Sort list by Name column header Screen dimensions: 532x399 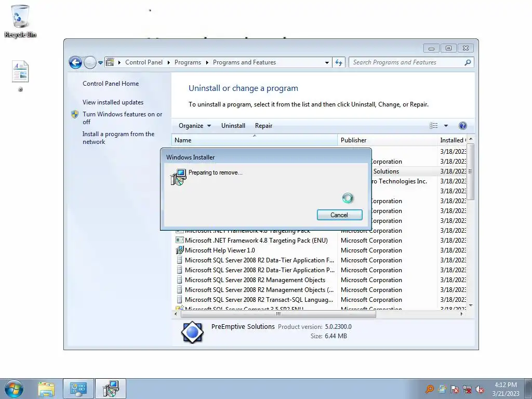coord(255,140)
